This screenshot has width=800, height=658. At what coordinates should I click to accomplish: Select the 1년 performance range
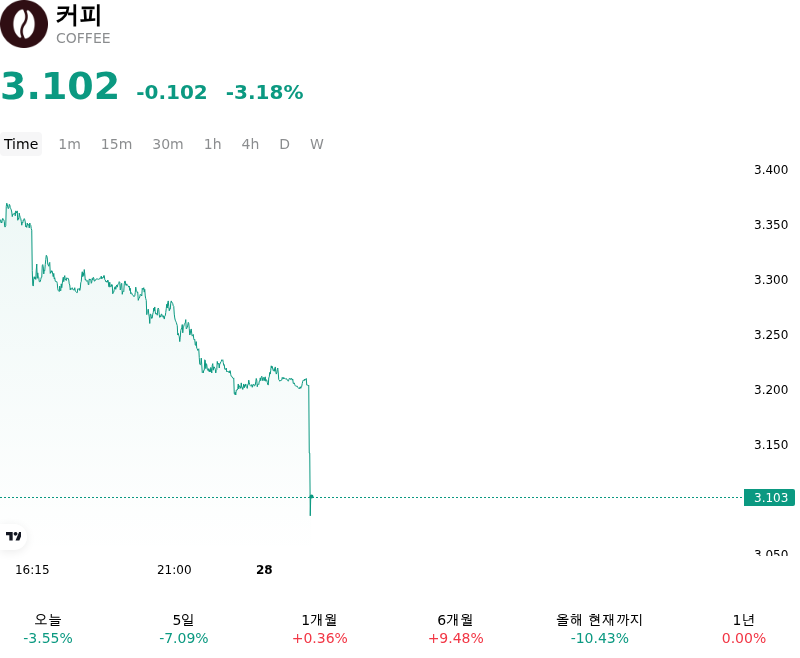[744, 629]
